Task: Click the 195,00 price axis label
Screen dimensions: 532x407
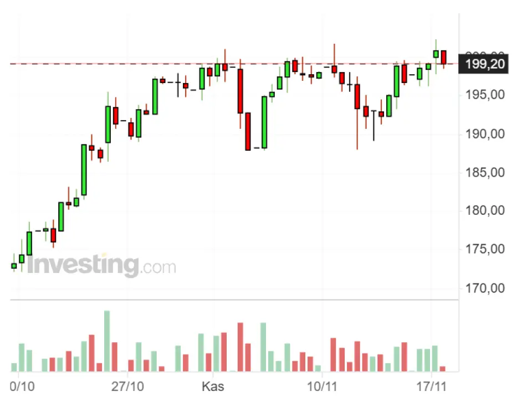Action: coord(485,95)
